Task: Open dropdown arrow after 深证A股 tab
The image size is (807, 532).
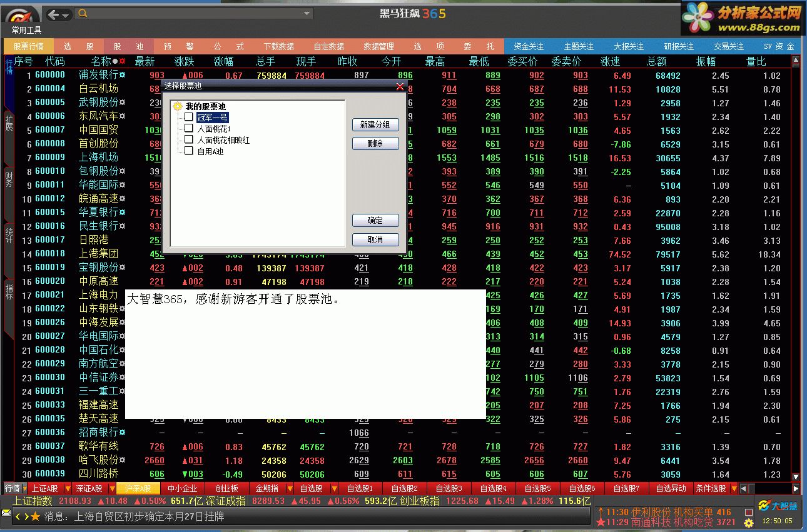Action: (x=112, y=488)
